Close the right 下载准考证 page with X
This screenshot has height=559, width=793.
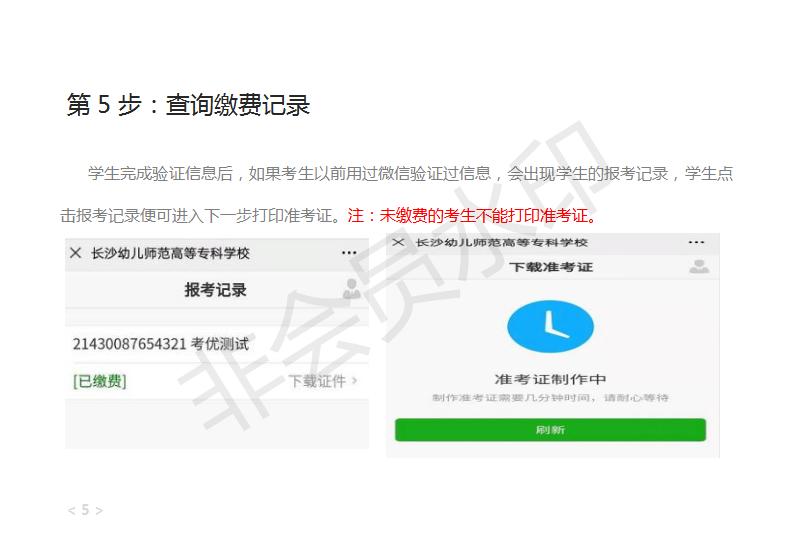(x=398, y=242)
